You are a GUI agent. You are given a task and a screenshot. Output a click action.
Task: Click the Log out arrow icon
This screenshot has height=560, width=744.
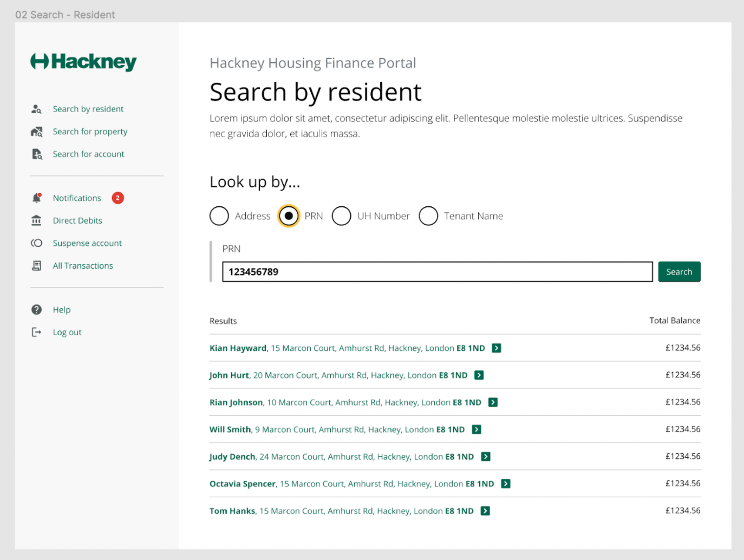pos(36,332)
